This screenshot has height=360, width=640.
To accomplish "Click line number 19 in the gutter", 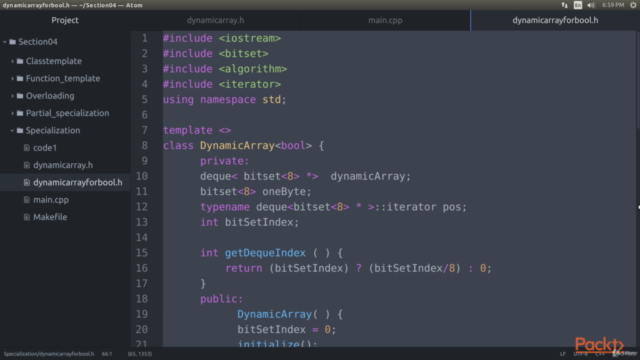I will click(142, 314).
